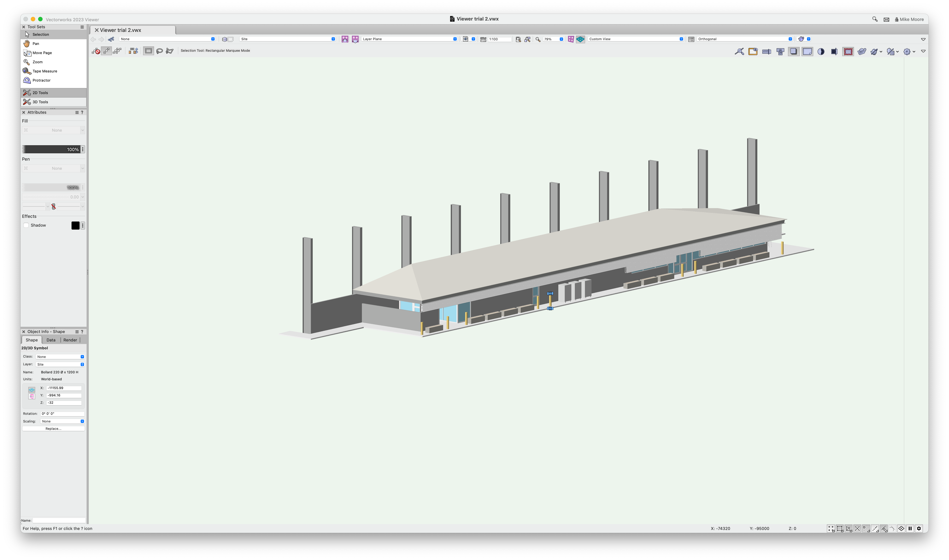The image size is (949, 560).
Task: Open the 79% zoom level dropdown
Action: (553, 39)
